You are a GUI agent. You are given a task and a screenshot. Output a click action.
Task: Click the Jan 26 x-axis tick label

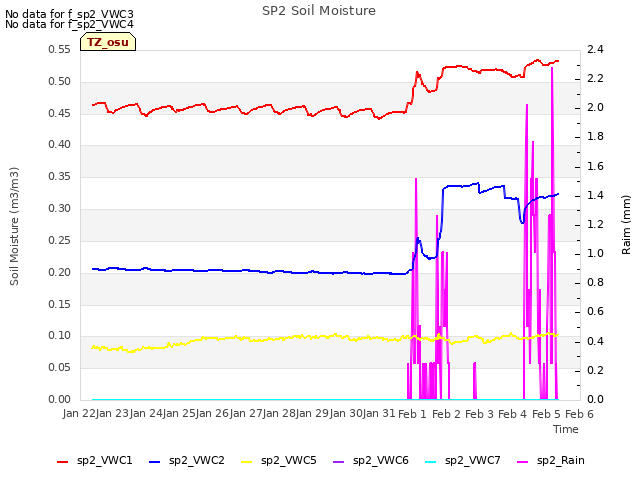coord(213,414)
